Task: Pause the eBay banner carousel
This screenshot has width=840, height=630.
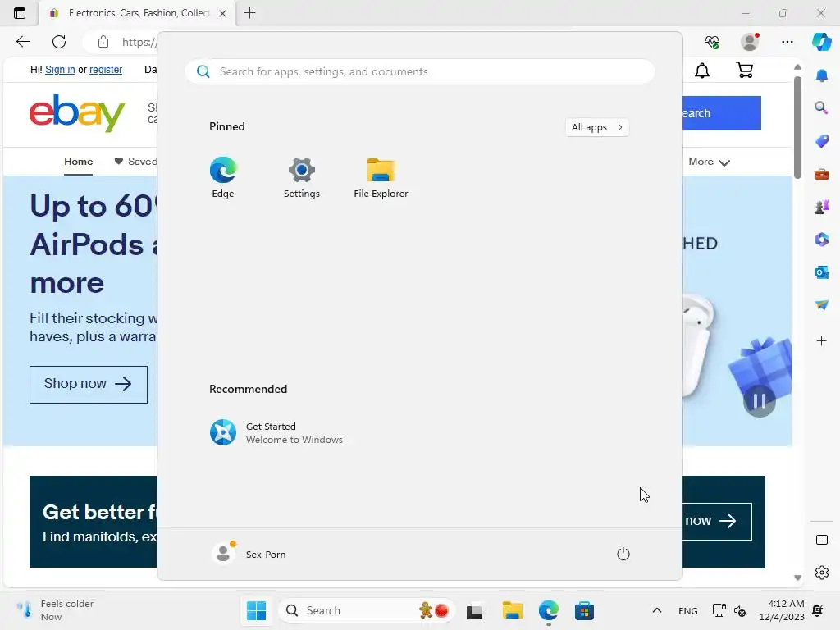Action: (x=759, y=400)
